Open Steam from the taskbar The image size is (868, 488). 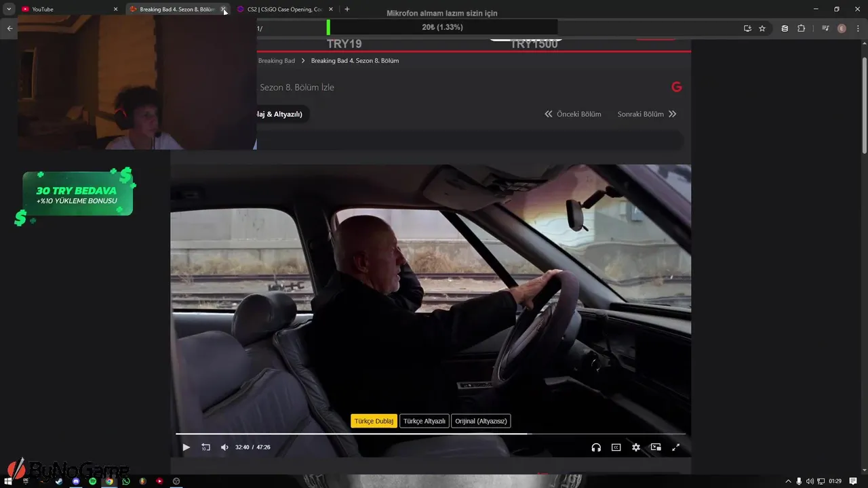point(59,481)
